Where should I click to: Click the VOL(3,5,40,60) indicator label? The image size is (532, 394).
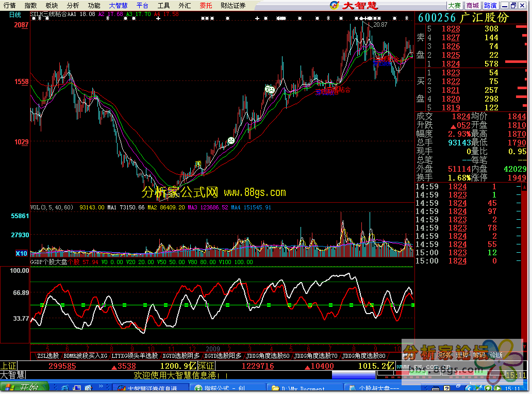[52, 207]
